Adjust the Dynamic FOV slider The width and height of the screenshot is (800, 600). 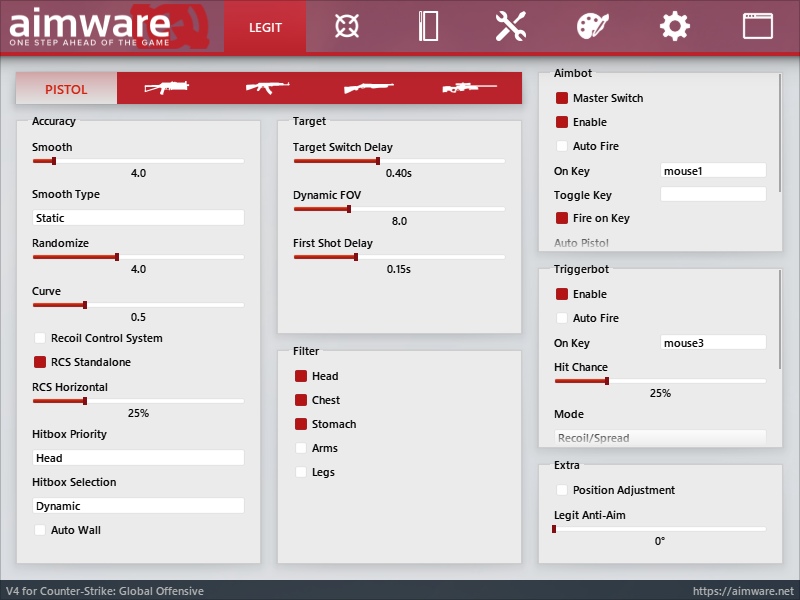349,209
